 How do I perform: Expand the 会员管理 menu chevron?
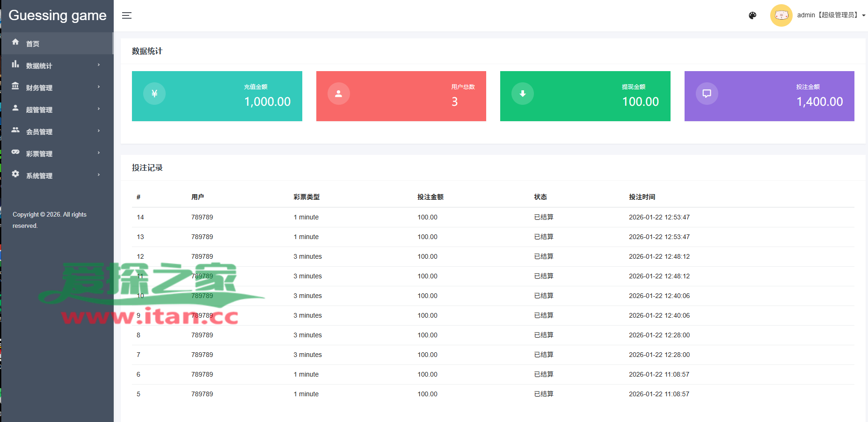tap(99, 131)
